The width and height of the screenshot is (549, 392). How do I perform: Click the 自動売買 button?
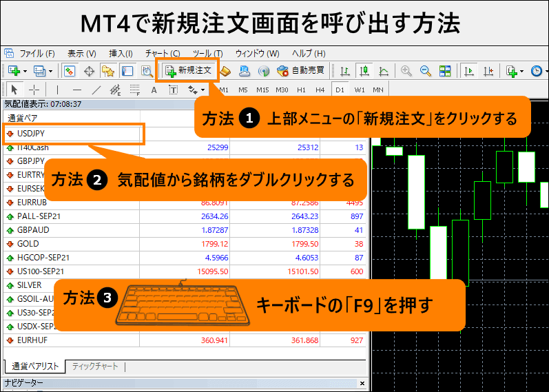click(x=300, y=71)
